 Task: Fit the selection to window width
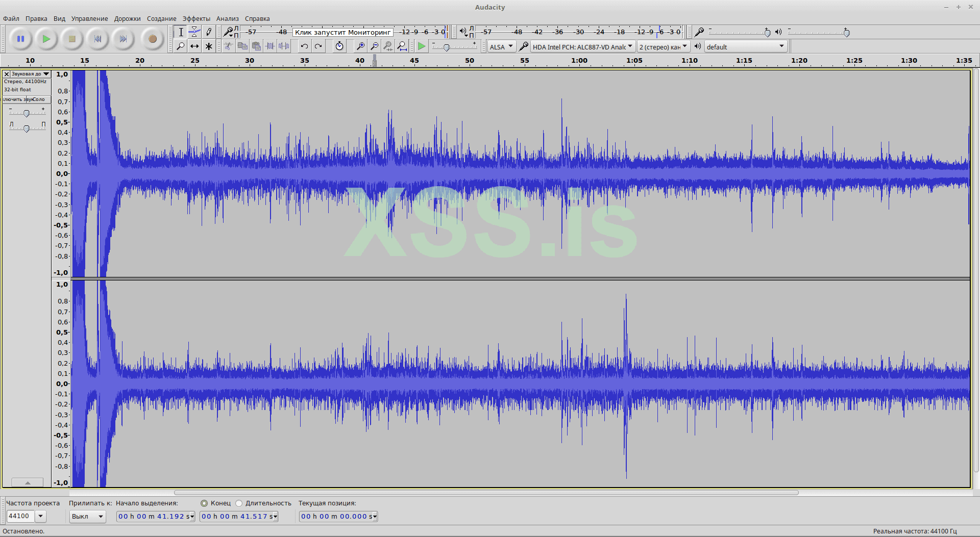pos(388,46)
